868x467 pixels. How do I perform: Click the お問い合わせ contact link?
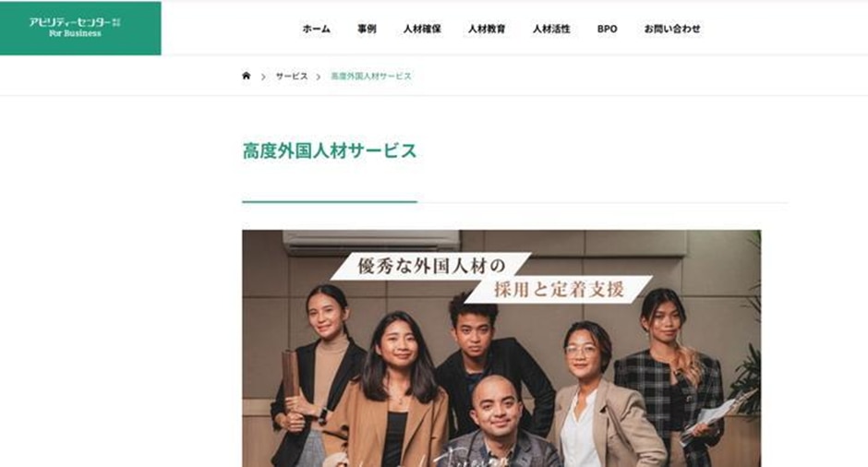[672, 29]
